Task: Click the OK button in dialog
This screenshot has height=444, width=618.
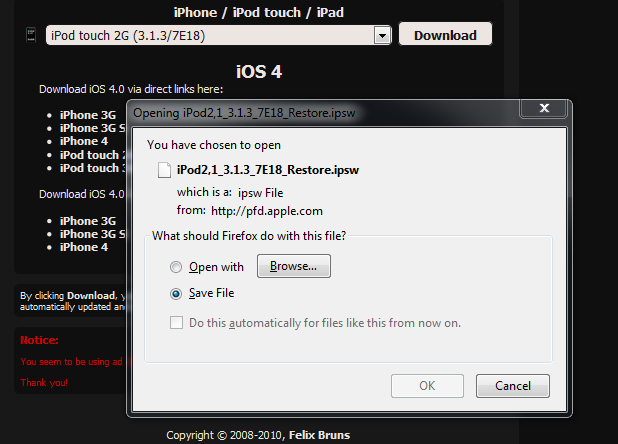Action: click(x=427, y=386)
